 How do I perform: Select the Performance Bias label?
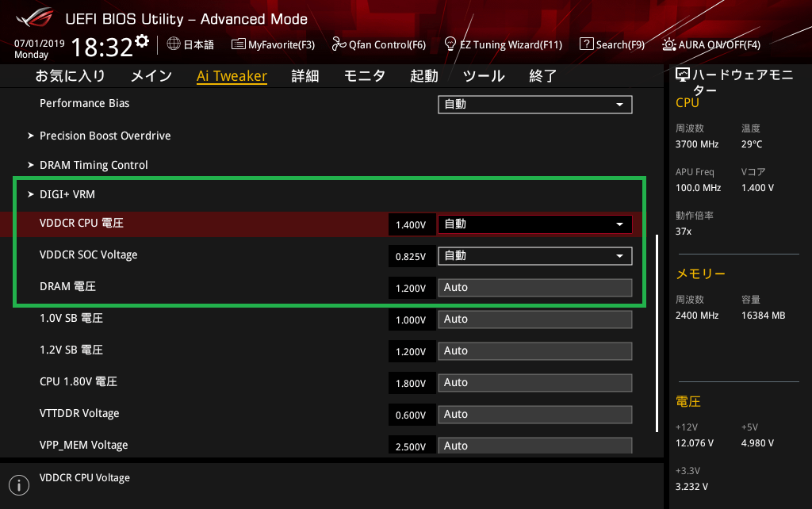(x=84, y=104)
